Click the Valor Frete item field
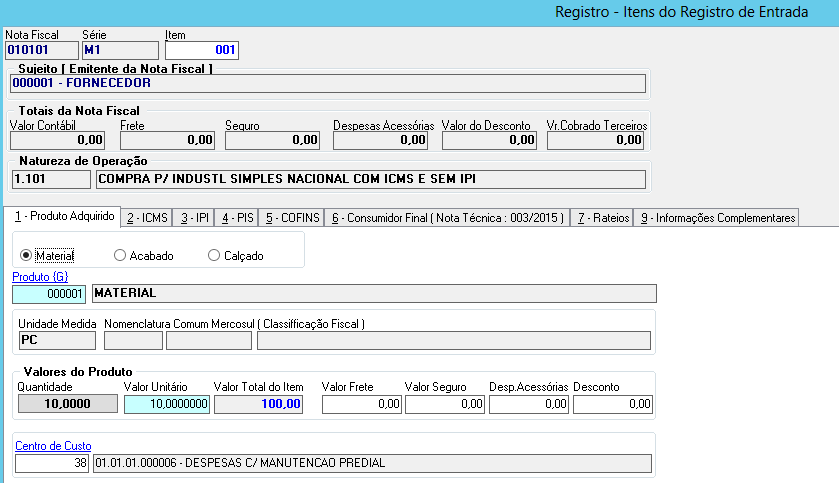840x483 pixels. (x=362, y=404)
